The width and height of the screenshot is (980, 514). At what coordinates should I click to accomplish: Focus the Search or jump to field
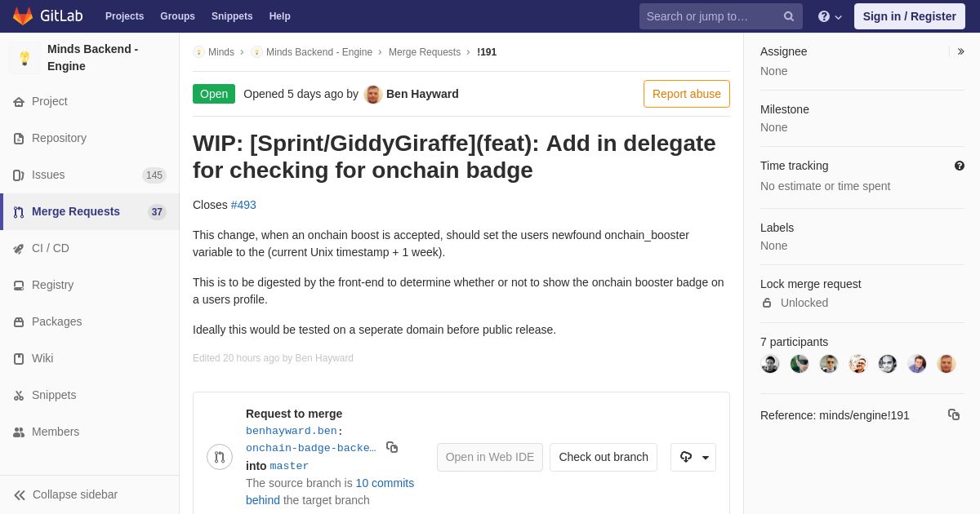[x=720, y=16]
